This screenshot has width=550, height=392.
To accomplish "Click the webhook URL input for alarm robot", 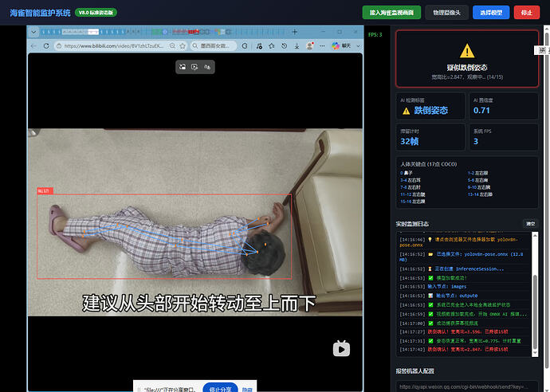I will point(467,386).
